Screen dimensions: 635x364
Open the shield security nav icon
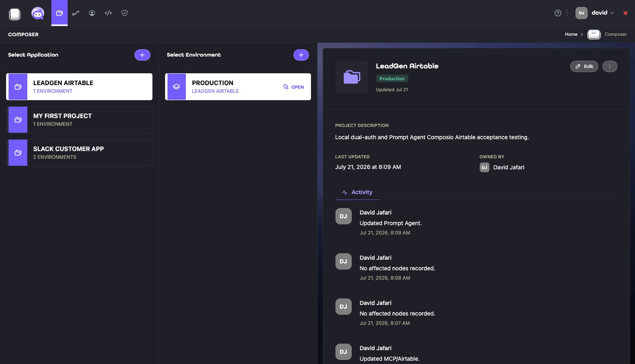coord(125,13)
